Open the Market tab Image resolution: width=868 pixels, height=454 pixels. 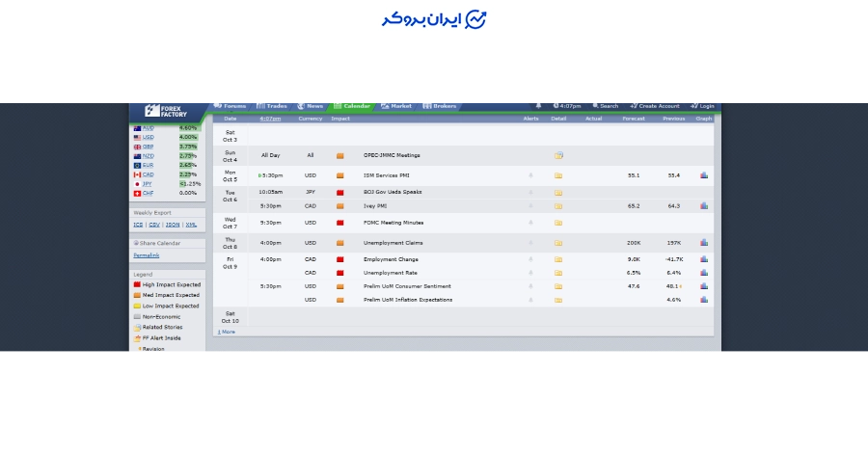[x=396, y=106]
